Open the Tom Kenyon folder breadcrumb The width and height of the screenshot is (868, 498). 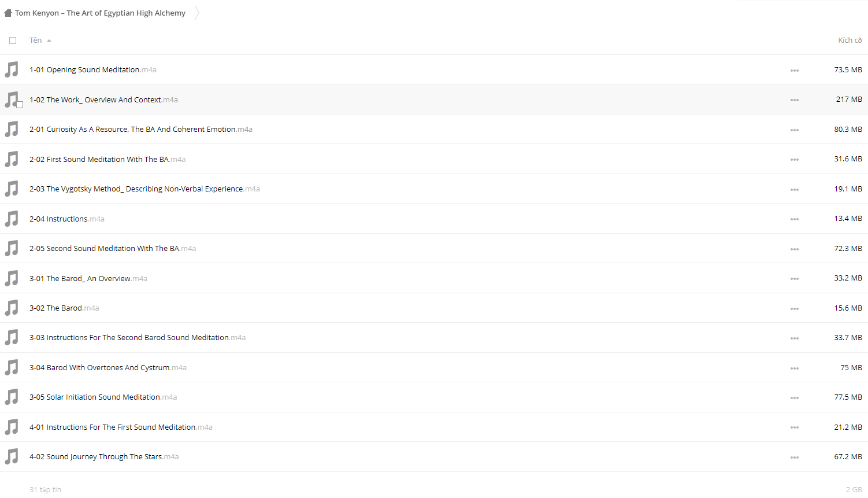click(x=101, y=13)
